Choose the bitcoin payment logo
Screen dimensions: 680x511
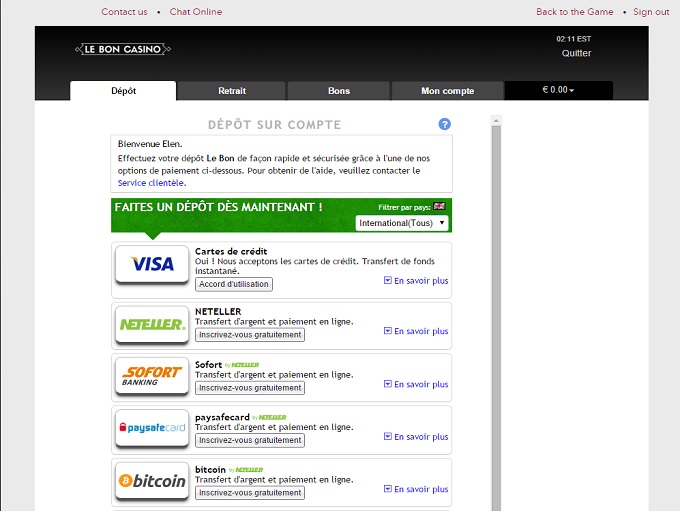pos(151,481)
